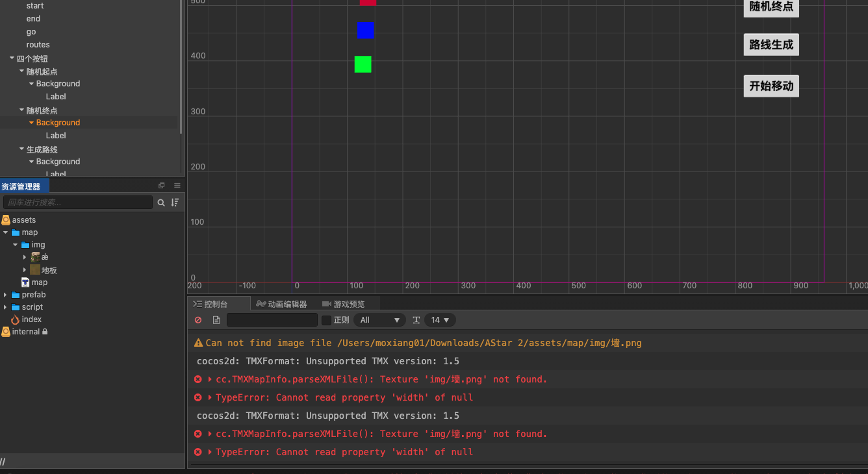Open the asset manager panel menu
Image resolution: width=868 pixels, height=474 pixels.
[177, 186]
